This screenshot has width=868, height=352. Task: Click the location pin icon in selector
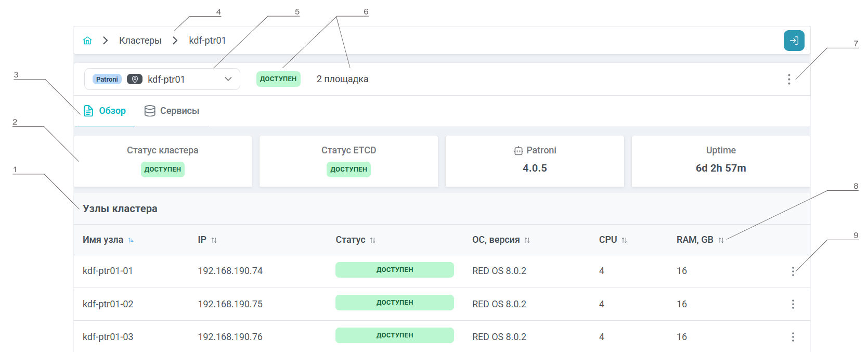(135, 79)
